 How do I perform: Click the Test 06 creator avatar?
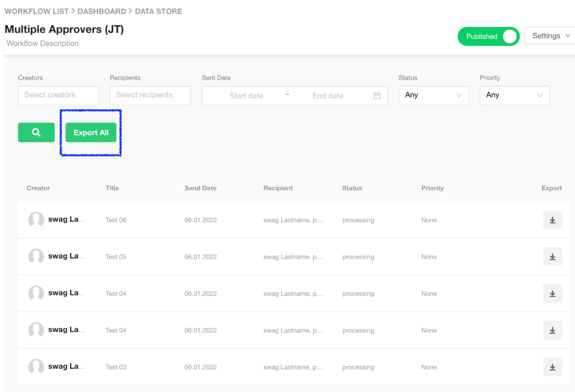coord(36,220)
